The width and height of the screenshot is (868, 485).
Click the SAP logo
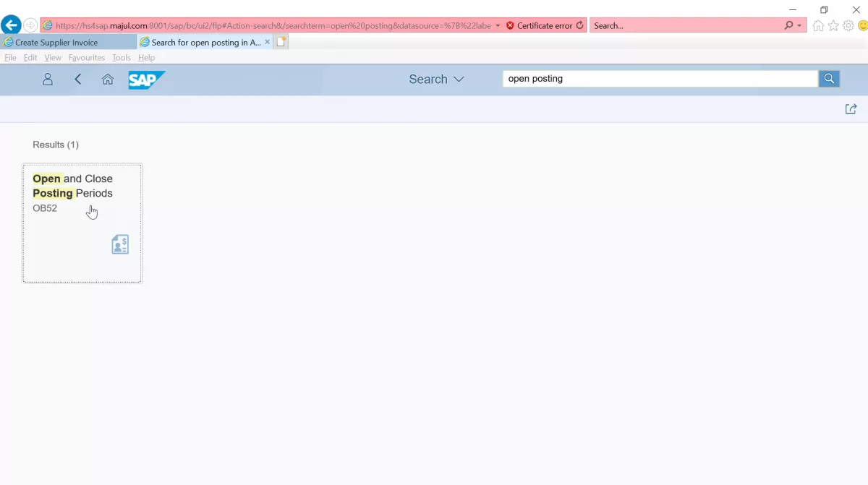click(147, 80)
